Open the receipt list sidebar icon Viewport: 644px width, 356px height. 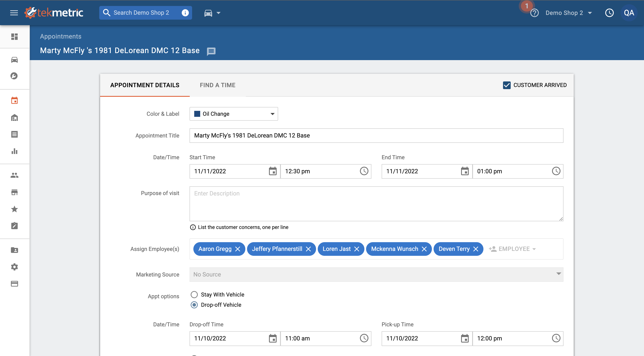14,134
